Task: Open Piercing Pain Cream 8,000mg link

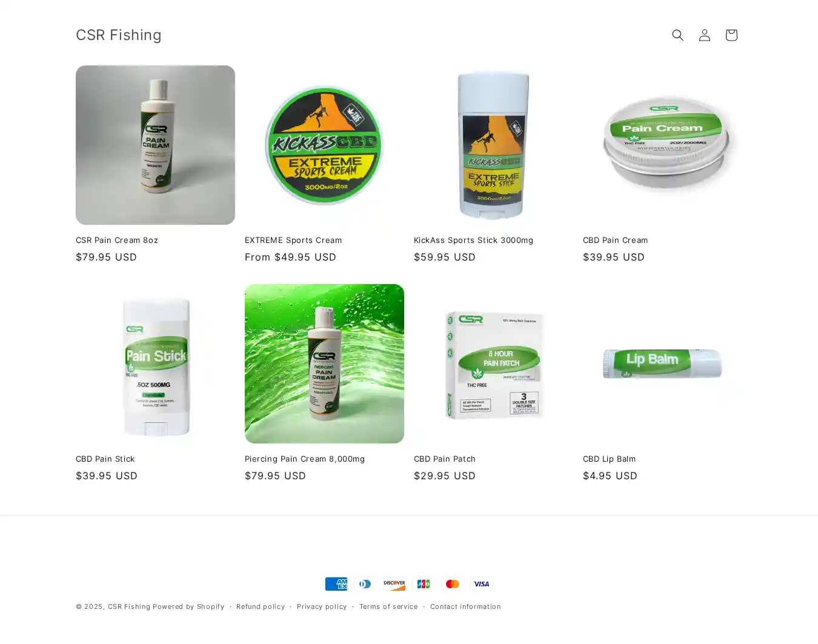Action: coord(305,459)
